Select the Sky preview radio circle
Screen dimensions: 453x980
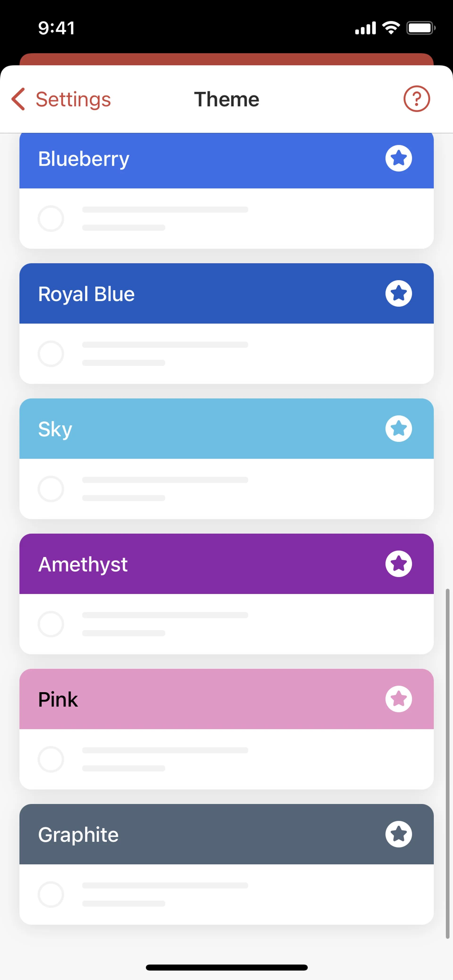click(51, 489)
